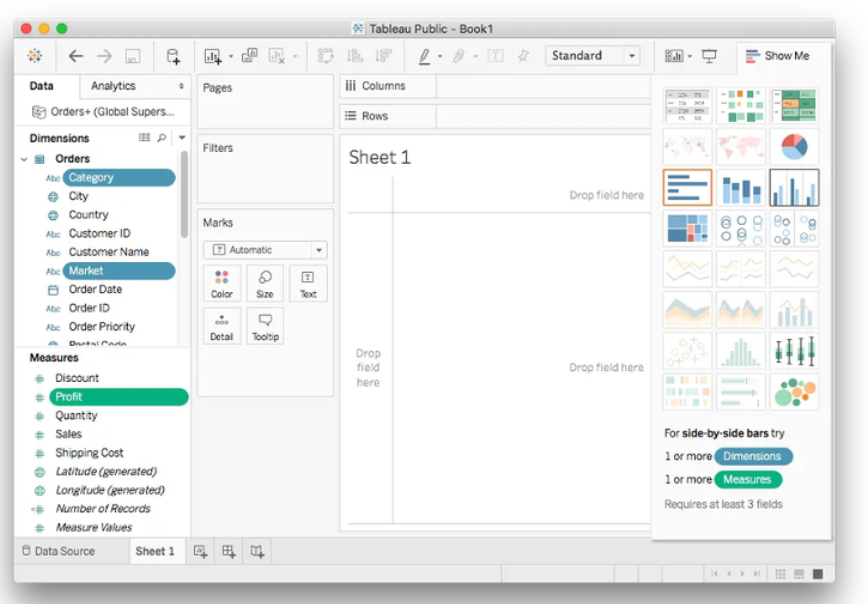Select the Sheet 1 tab

click(x=155, y=551)
